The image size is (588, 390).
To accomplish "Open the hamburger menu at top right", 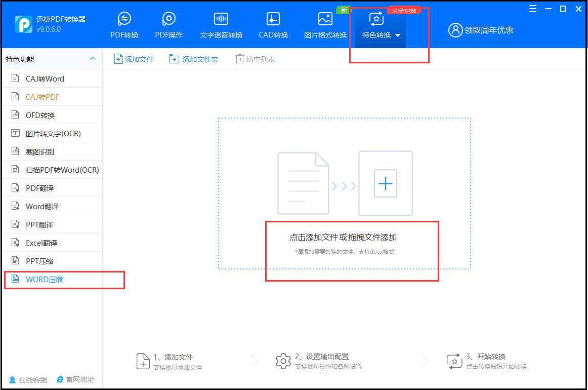I will coord(532,9).
